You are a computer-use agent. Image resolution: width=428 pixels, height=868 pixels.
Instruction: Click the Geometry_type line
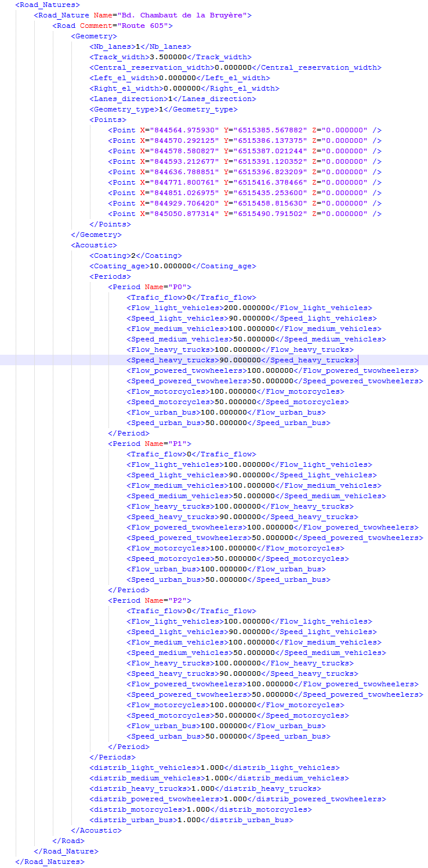pos(164,109)
